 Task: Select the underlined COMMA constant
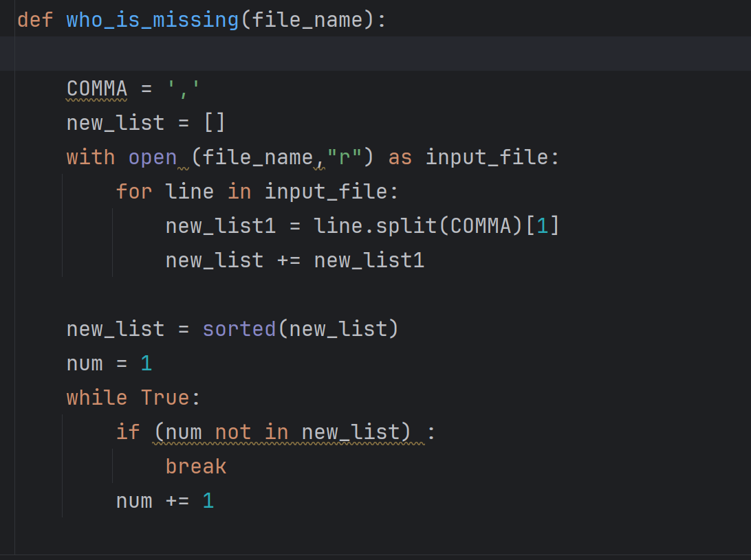click(96, 88)
